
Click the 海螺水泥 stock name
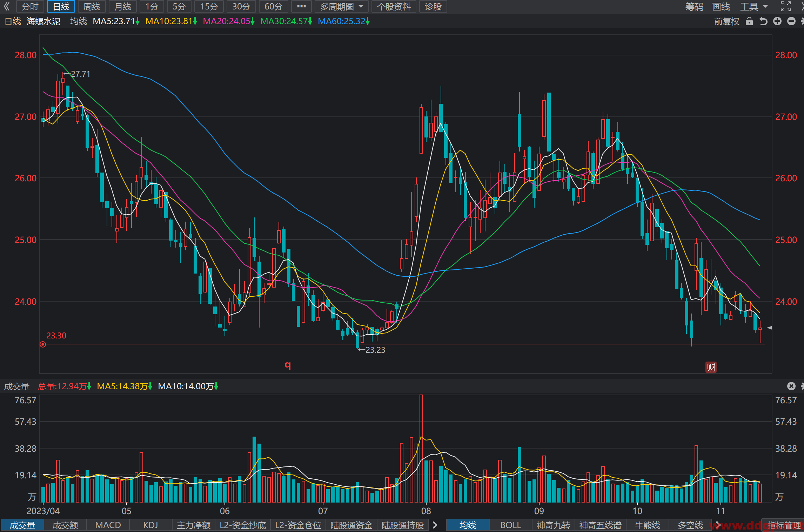pyautogui.click(x=43, y=21)
